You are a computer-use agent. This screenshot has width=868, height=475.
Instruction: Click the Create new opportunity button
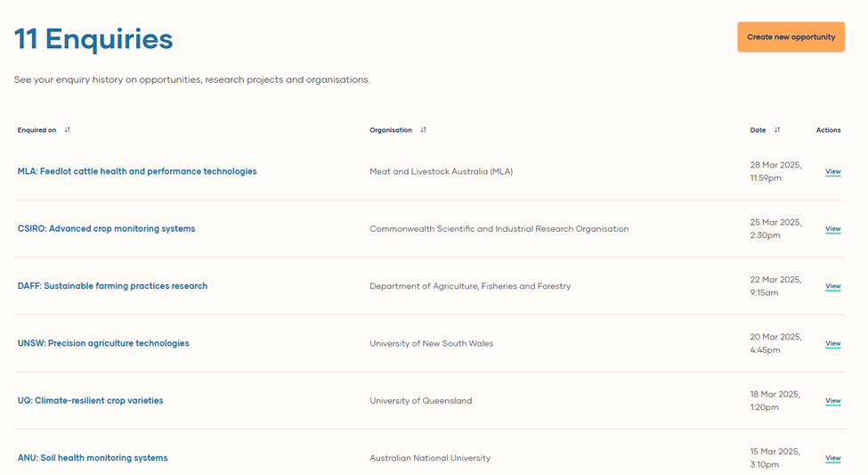click(x=791, y=37)
